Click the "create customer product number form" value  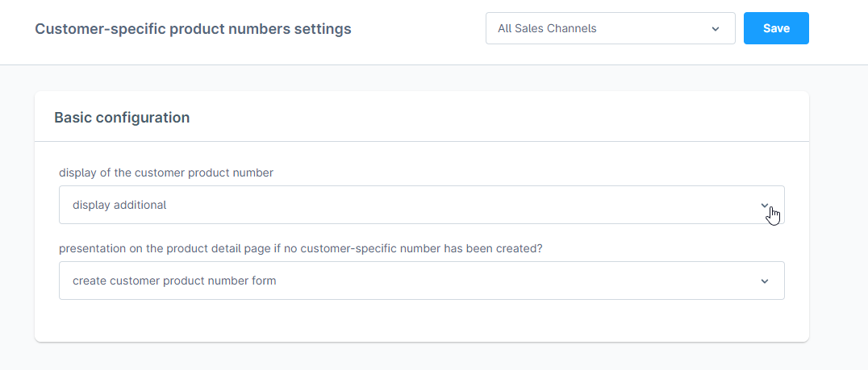pos(174,281)
